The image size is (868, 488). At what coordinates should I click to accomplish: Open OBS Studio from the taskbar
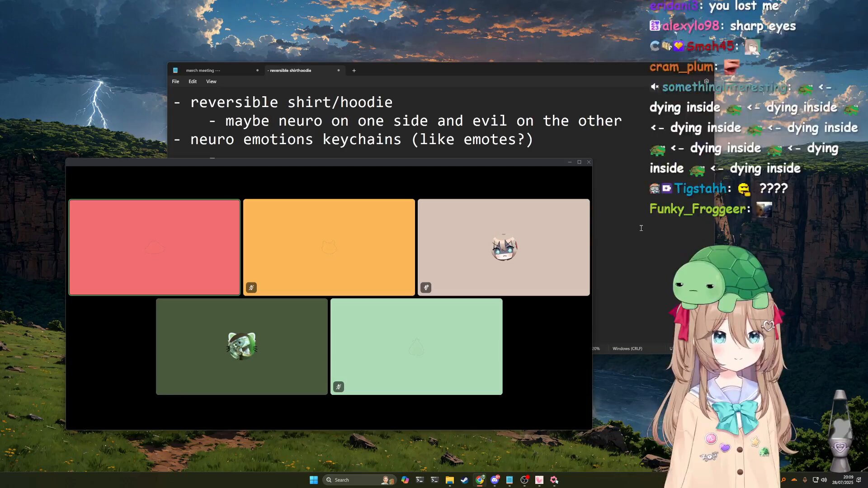[x=524, y=480]
